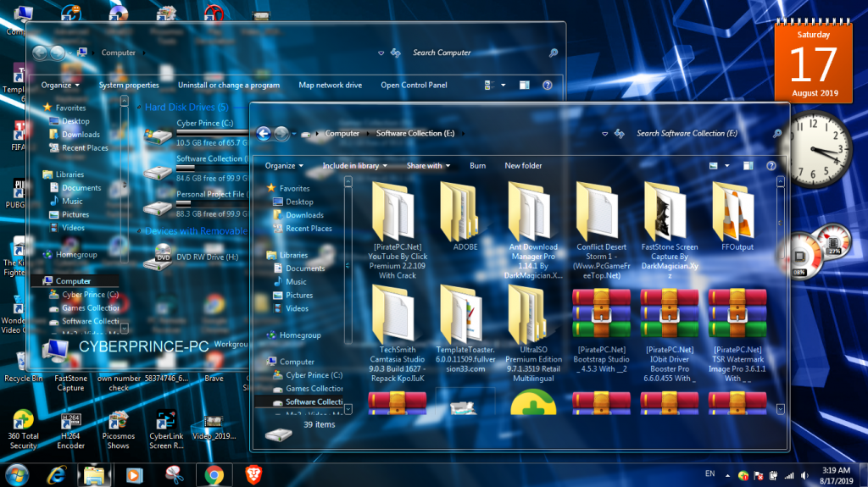Click Burn in the toolbar
Screen dimensions: 868x487
pos(477,165)
